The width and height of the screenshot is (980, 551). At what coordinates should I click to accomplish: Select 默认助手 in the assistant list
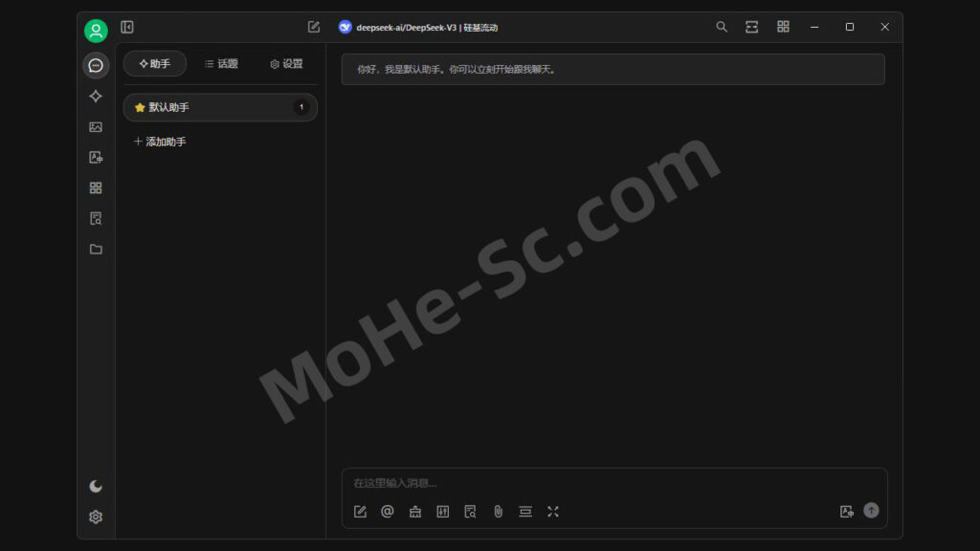(x=219, y=107)
